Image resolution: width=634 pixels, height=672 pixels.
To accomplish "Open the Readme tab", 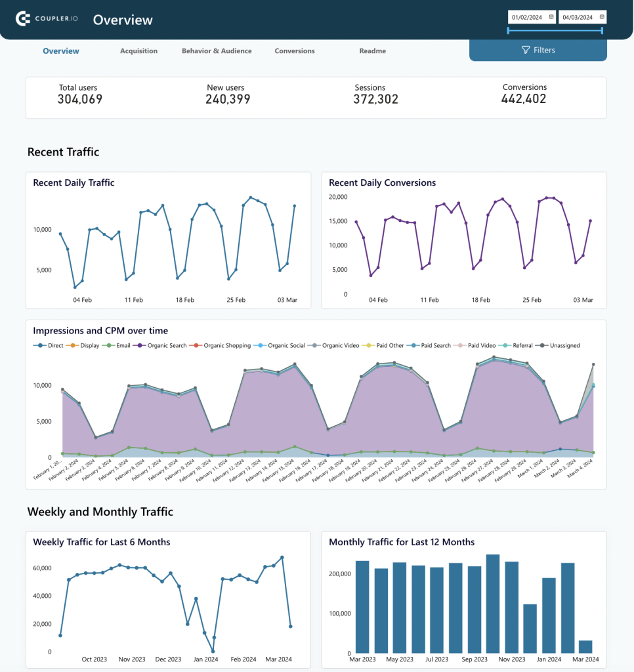I will [372, 51].
